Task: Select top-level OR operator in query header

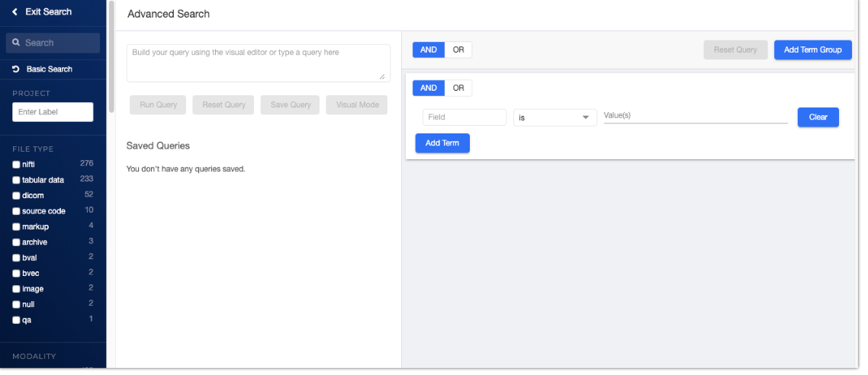Action: (458, 50)
